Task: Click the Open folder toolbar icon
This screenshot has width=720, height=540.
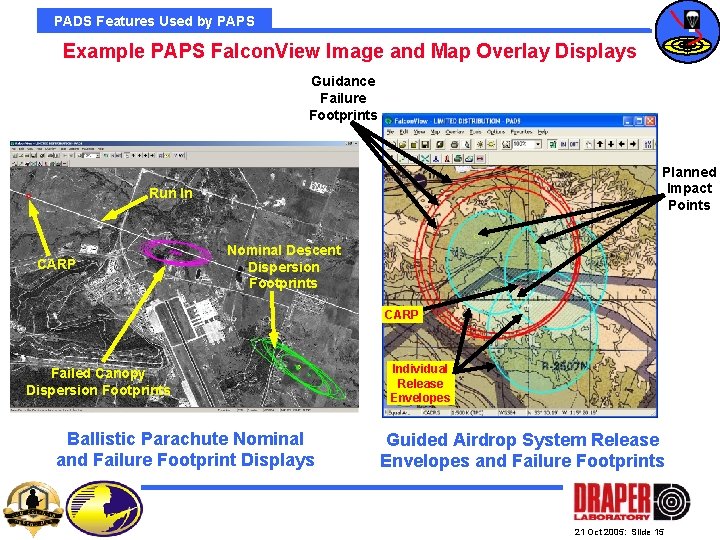Action: pos(403,145)
